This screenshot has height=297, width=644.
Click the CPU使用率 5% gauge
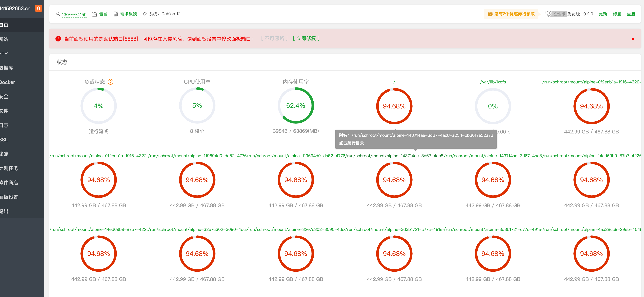[197, 106]
